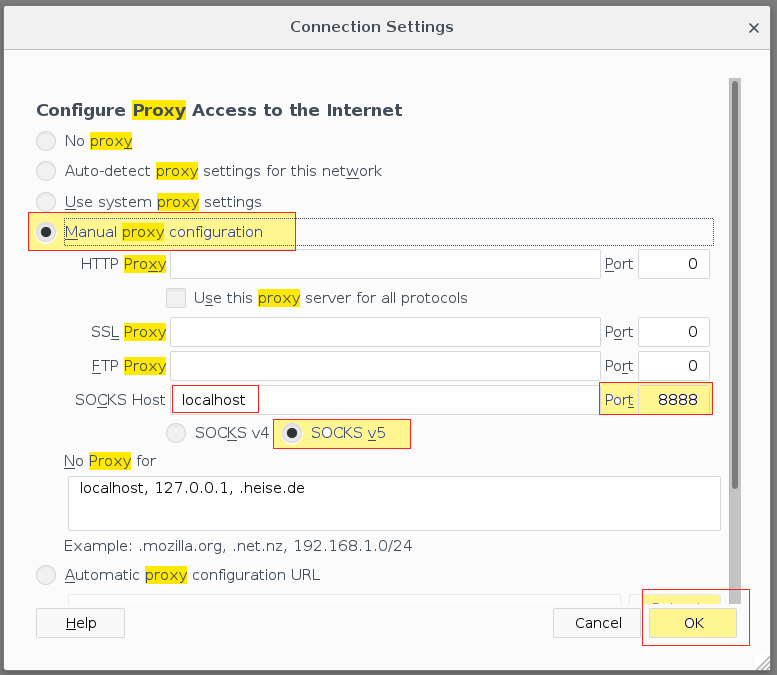Focus the HTTP Proxy port field

tap(673, 264)
